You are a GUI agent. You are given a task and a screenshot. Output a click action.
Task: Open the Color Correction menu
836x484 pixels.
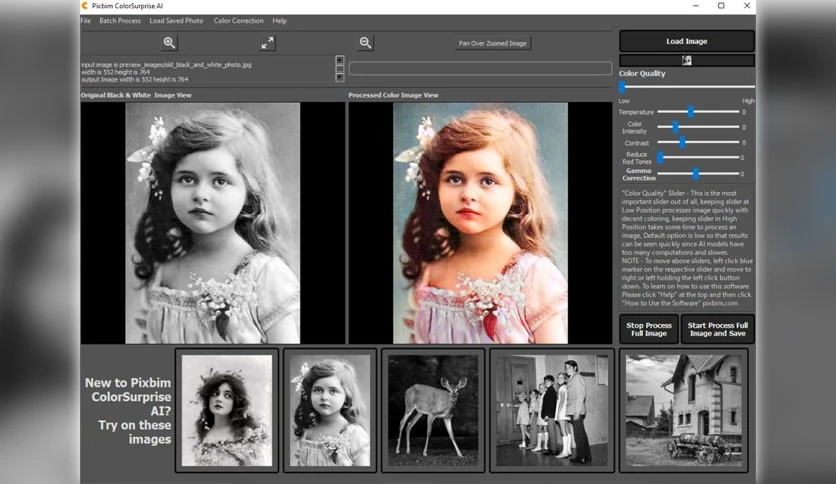tap(238, 21)
